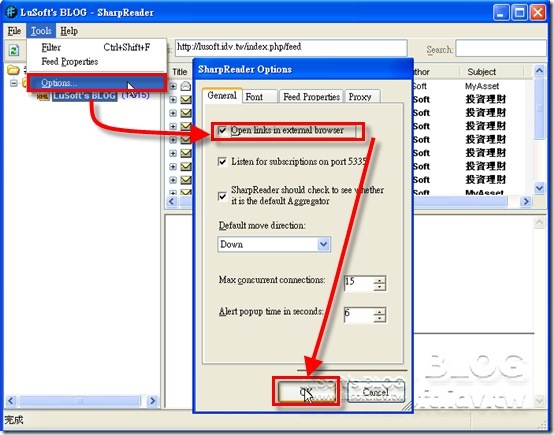Viewport: 554px width, 435px height.
Task: Click feed tree scroll left arrow
Action: [11, 401]
